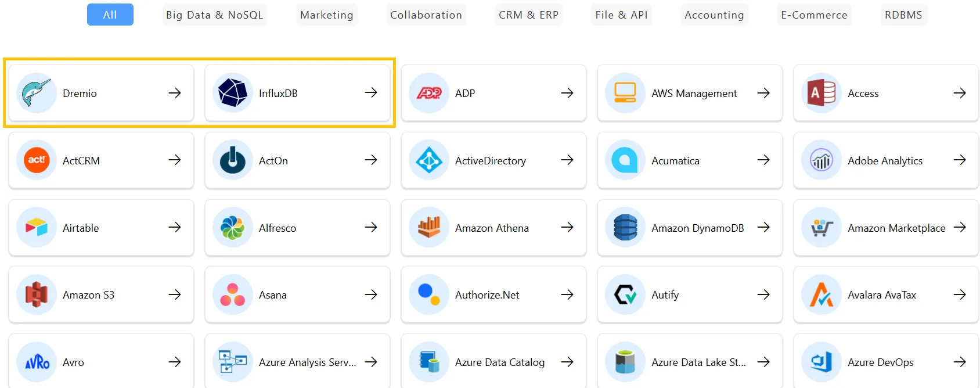Screen dimensions: 980x388
Task: Click the Acumatica card arrow
Action: tap(763, 160)
